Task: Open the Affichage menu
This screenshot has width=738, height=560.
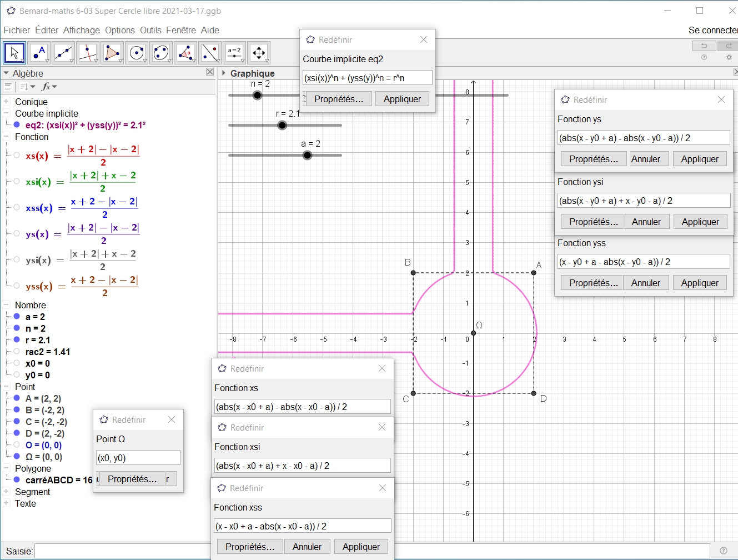Action: 81,30
